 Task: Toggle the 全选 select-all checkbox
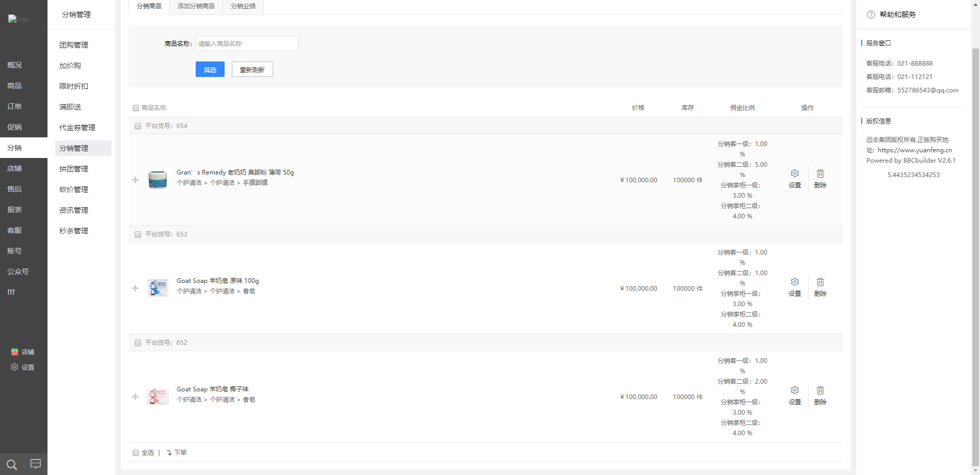click(136, 453)
